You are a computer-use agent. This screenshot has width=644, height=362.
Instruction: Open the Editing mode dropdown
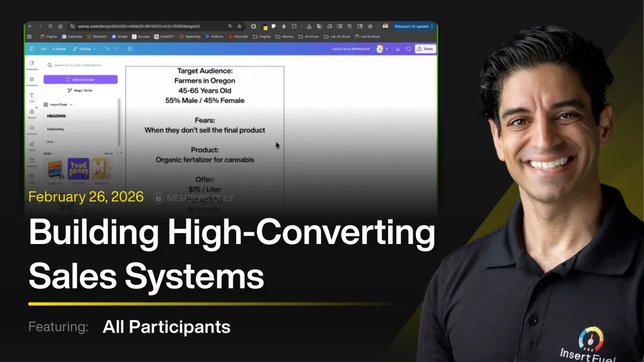click(84, 49)
